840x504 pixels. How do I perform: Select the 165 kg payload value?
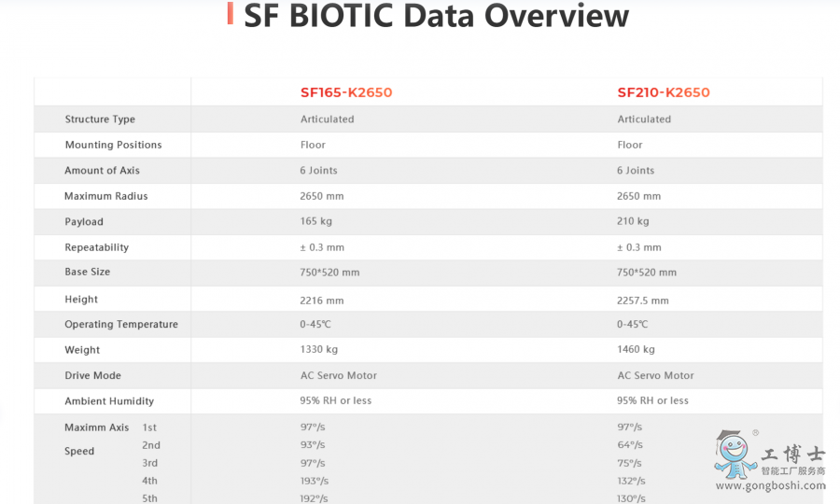[x=315, y=221]
